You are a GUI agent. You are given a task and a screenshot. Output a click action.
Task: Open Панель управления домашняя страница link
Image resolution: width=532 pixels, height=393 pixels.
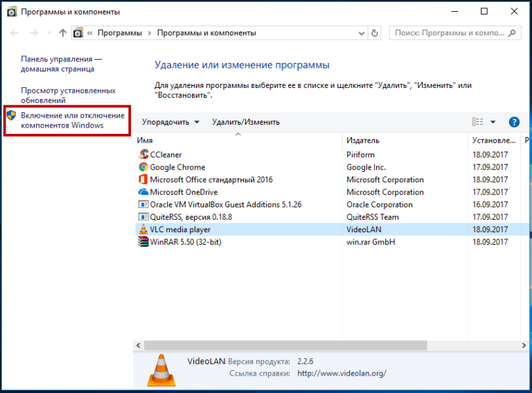click(x=62, y=64)
